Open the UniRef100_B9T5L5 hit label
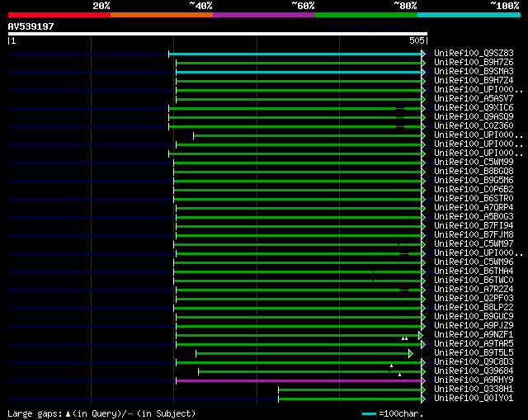The width and height of the screenshot is (528, 420). pos(474,353)
